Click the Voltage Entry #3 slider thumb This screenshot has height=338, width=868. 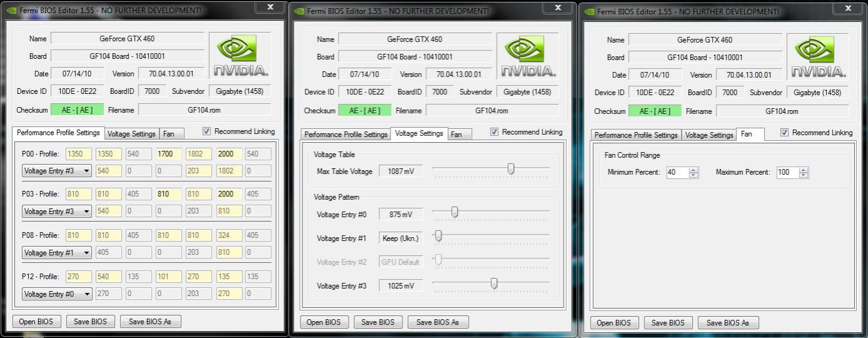click(x=494, y=284)
